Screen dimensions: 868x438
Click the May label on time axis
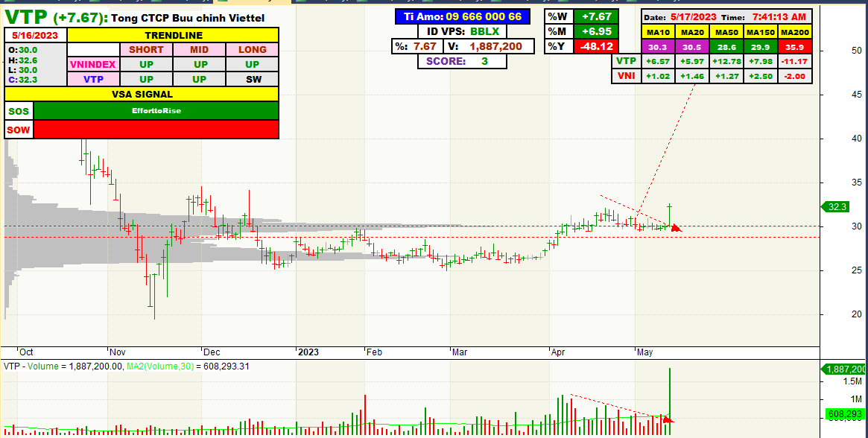tap(645, 352)
